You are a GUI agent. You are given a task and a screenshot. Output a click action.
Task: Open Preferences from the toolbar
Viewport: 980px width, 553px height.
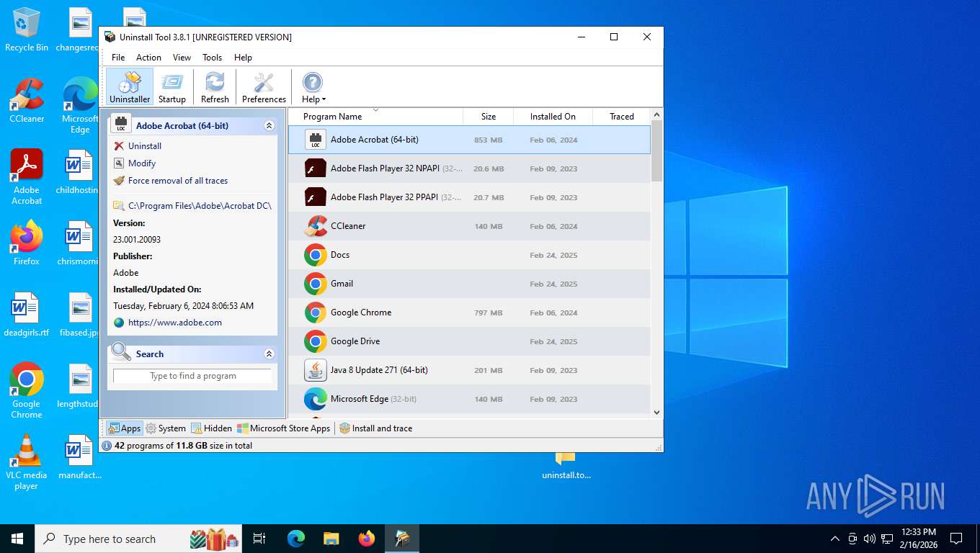pyautogui.click(x=264, y=87)
